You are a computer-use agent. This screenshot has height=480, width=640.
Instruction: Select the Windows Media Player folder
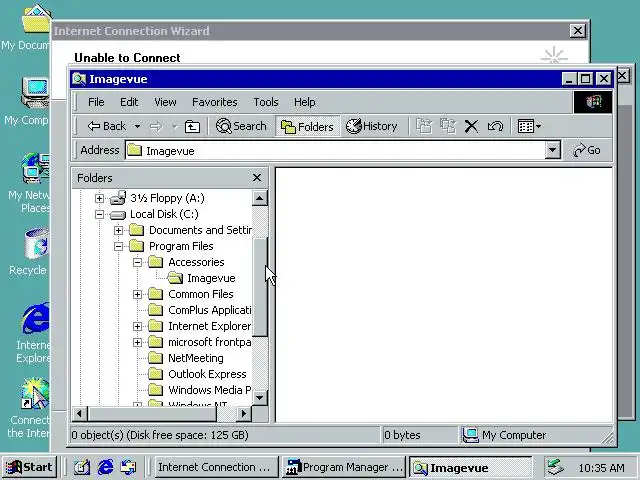pyautogui.click(x=209, y=390)
